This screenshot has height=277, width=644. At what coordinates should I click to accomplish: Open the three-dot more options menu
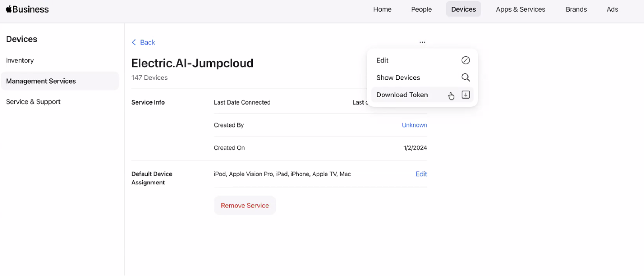(x=422, y=42)
